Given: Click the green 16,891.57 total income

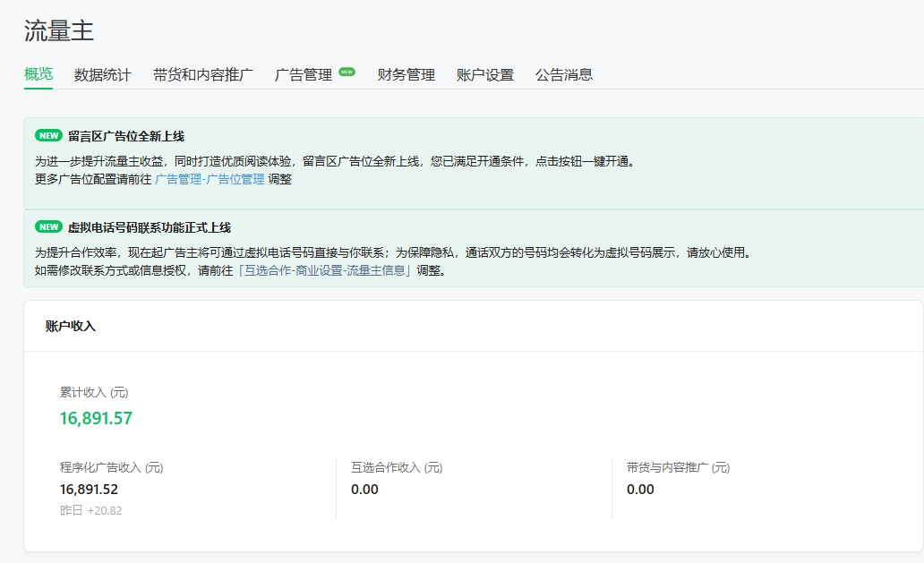Looking at the screenshot, I should click(x=96, y=418).
